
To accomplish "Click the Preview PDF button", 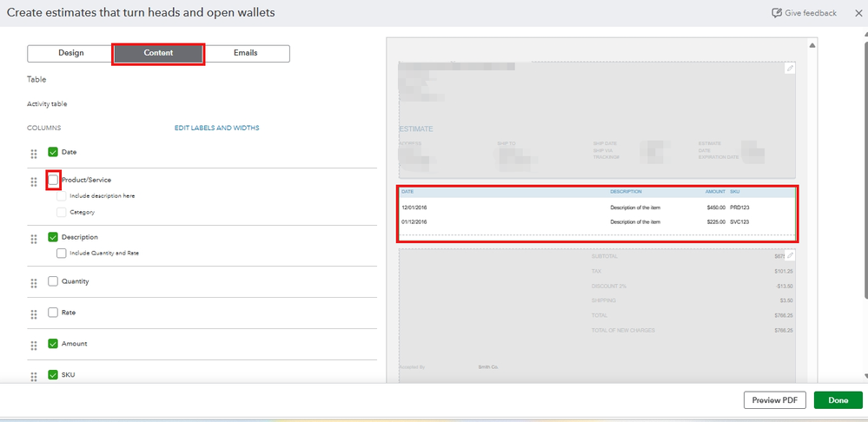I will click(x=774, y=400).
